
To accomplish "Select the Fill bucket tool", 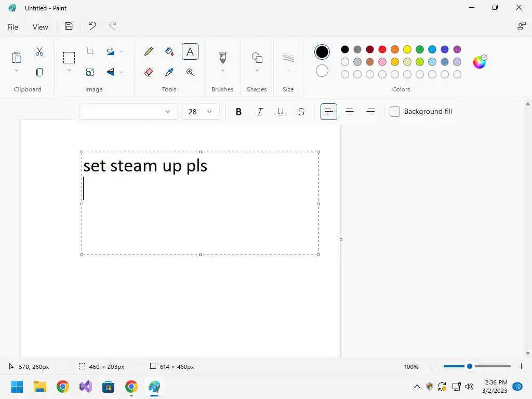I will point(169,51).
